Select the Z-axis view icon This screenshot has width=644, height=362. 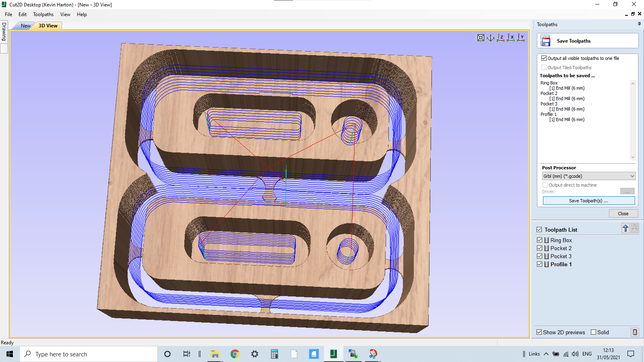[501, 38]
